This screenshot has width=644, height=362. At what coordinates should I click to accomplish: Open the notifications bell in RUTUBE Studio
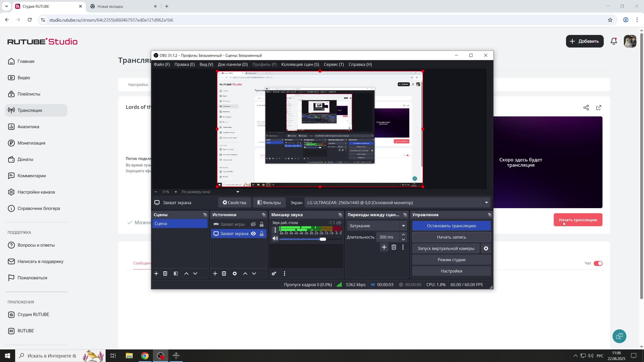coord(614,41)
